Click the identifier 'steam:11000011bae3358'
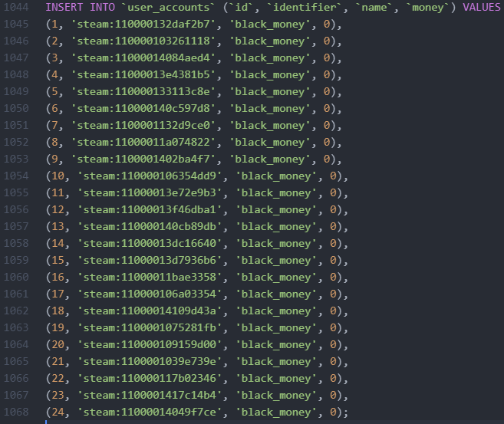The image size is (504, 424). pos(150,277)
